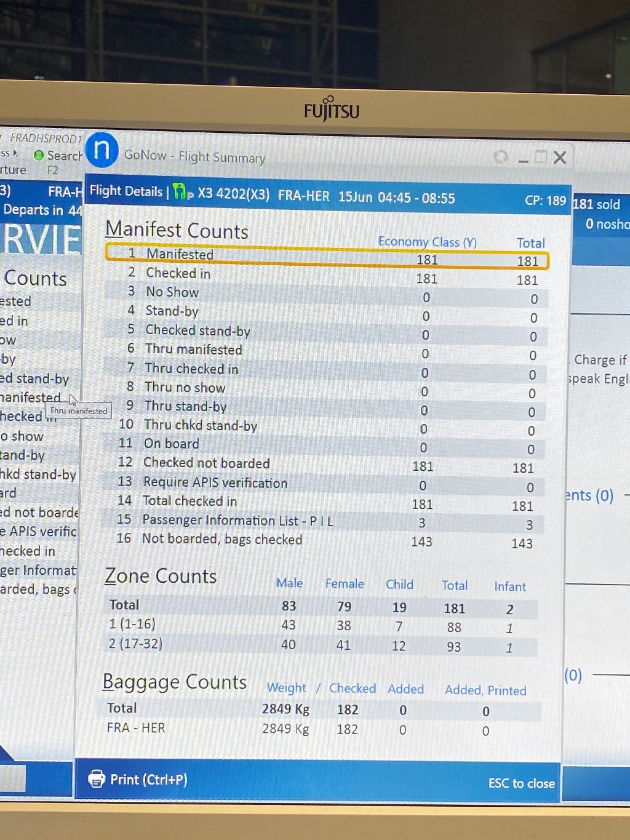Close the Flight Summary window
Screen dimensions: 630x840
click(x=560, y=158)
